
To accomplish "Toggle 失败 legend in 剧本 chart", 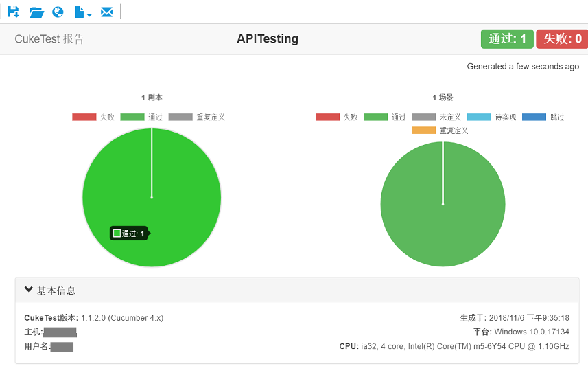I will 93,117.
